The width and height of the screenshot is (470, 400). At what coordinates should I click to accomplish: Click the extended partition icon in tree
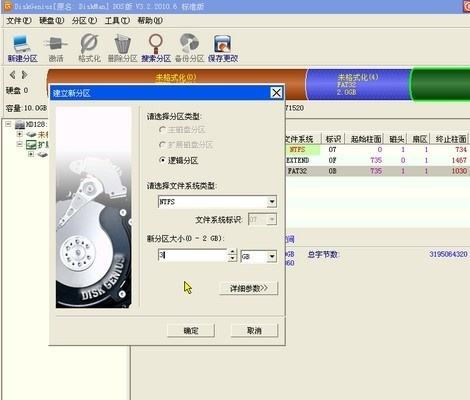tap(31, 145)
